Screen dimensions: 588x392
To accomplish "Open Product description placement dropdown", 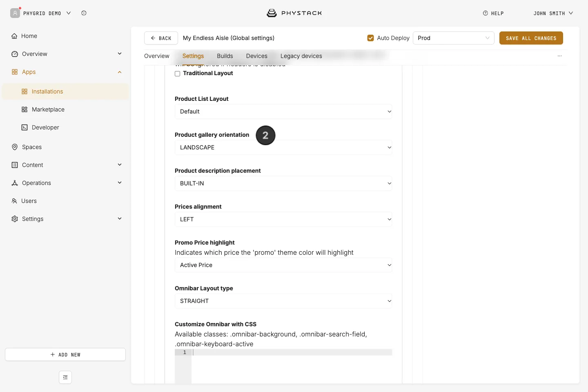I will point(283,183).
